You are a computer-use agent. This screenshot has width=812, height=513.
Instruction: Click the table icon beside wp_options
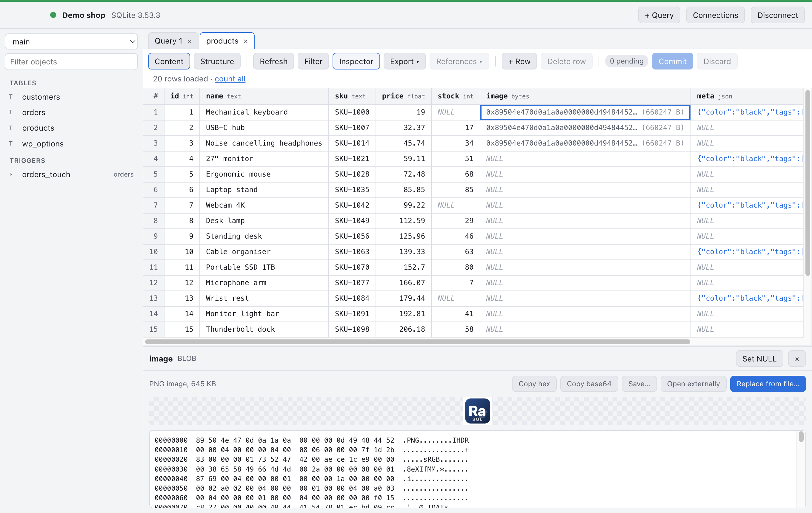pyautogui.click(x=11, y=143)
